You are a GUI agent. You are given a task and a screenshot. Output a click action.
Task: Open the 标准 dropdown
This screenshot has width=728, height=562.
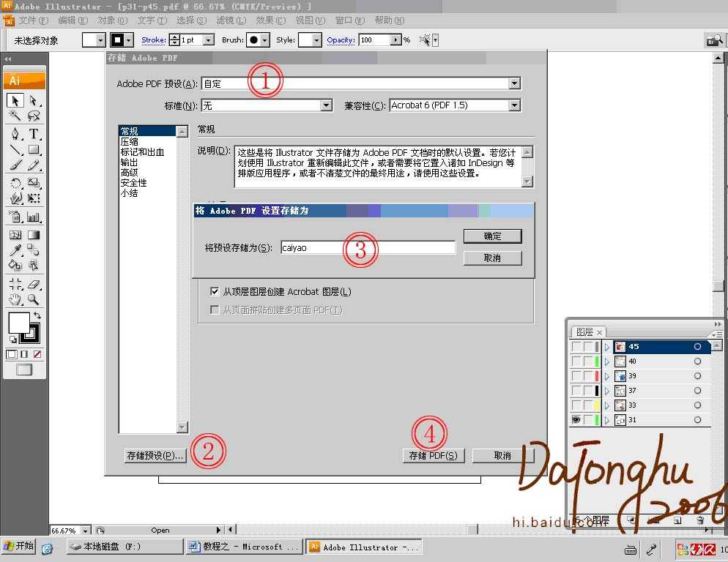[x=327, y=105]
